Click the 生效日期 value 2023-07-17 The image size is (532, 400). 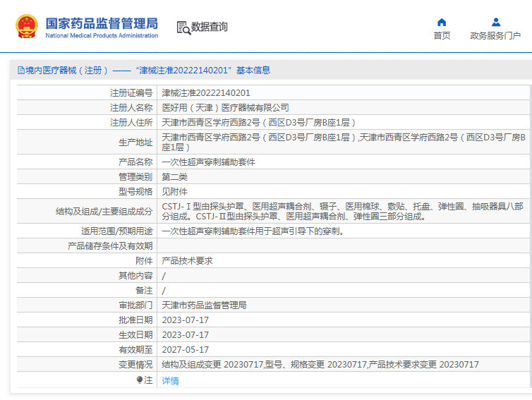pos(186,335)
